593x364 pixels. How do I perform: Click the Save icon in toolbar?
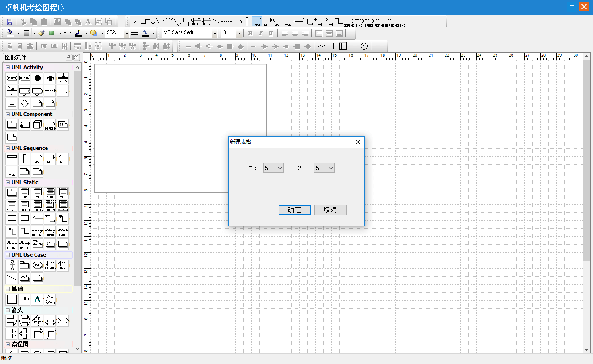pos(9,22)
